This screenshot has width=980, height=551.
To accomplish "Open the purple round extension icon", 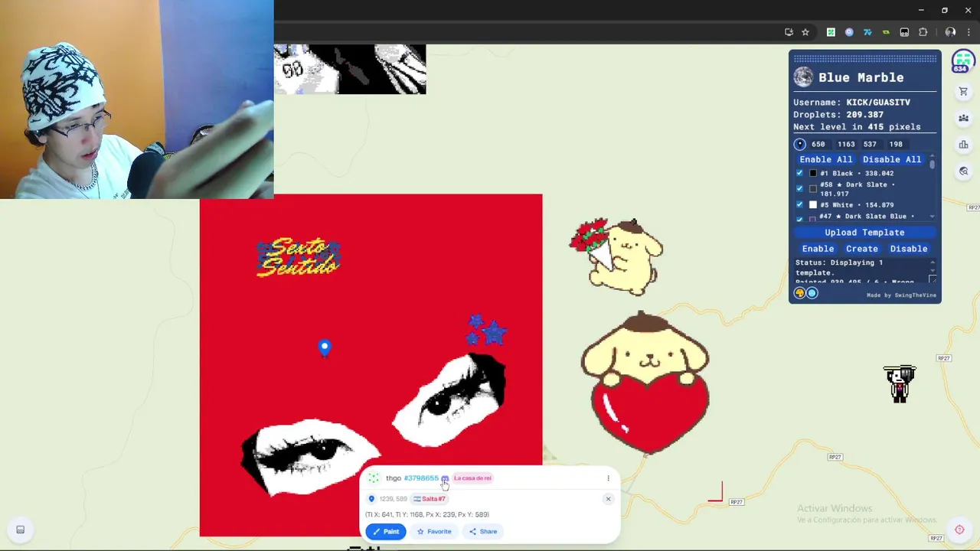I will pyautogui.click(x=849, y=32).
